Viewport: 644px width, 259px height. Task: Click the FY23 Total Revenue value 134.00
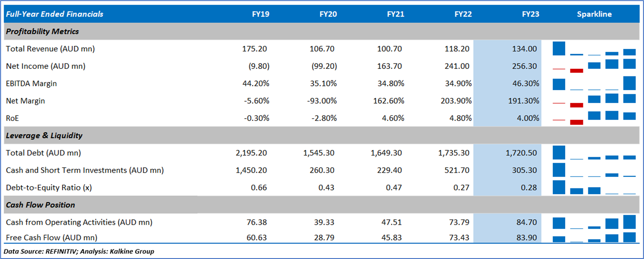(524, 49)
